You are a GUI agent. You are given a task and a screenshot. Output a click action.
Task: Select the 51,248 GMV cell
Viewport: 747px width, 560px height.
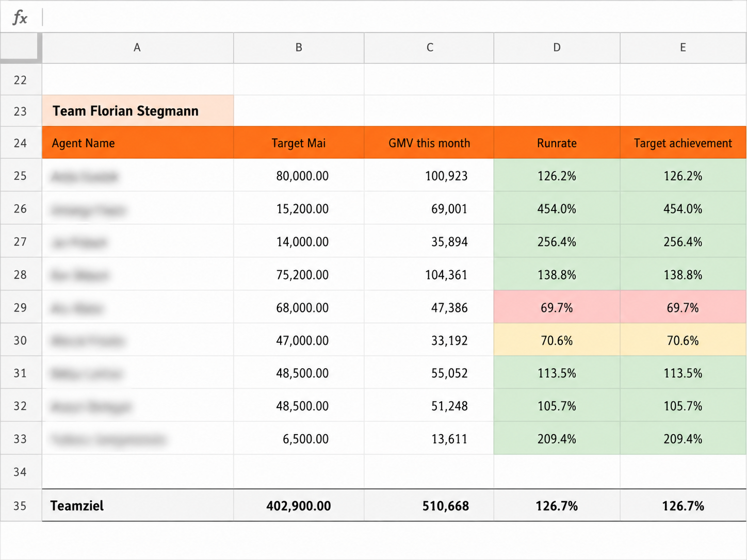coord(429,406)
